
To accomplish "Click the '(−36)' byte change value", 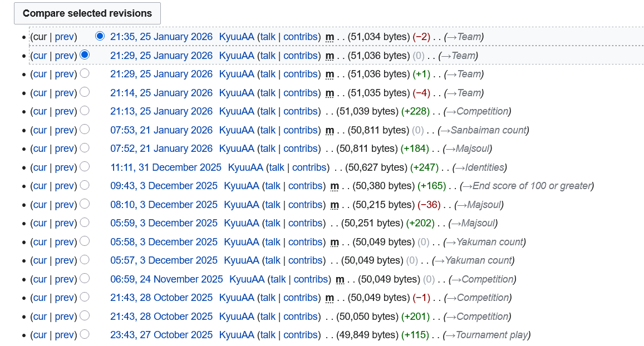I will click(x=429, y=204).
